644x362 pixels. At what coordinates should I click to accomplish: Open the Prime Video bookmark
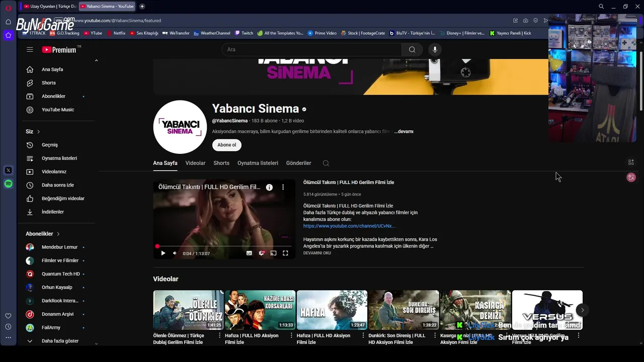(322, 33)
